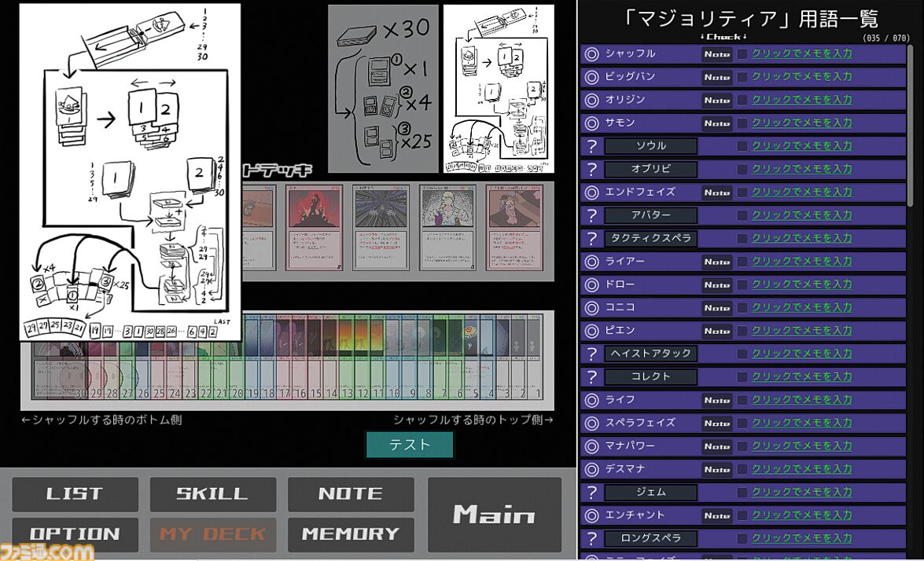Open memo input link for サモン
Screen dimensions: 924x561
(802, 123)
